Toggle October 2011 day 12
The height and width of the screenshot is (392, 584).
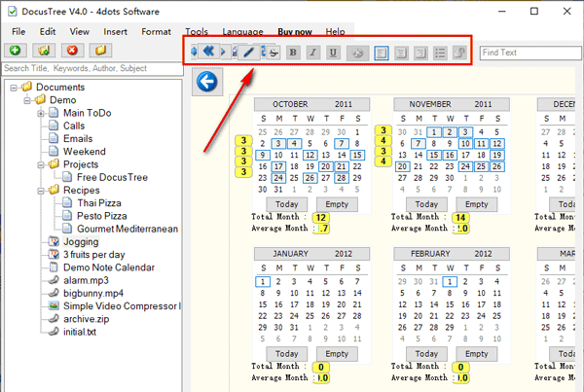point(310,156)
